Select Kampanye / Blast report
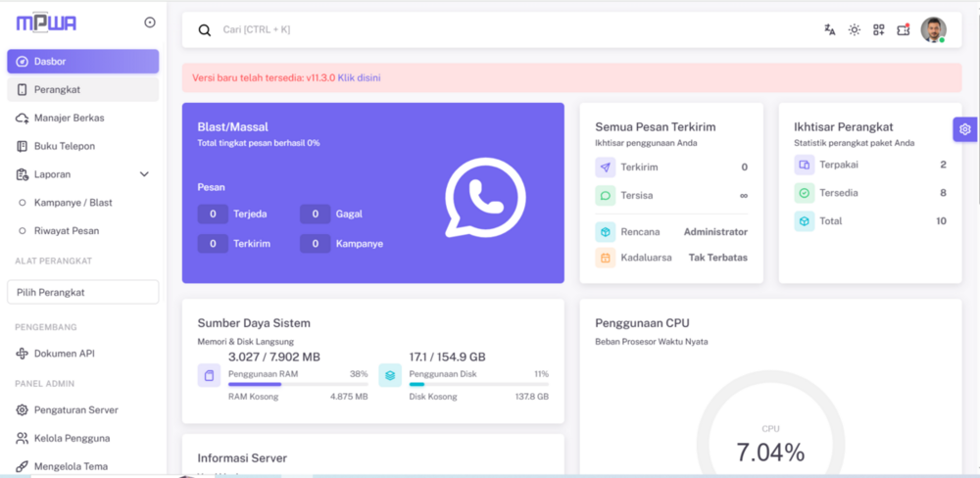 (83, 203)
